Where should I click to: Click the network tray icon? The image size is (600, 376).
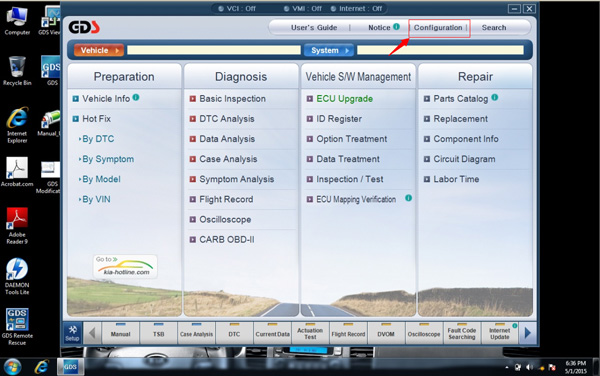click(x=518, y=368)
